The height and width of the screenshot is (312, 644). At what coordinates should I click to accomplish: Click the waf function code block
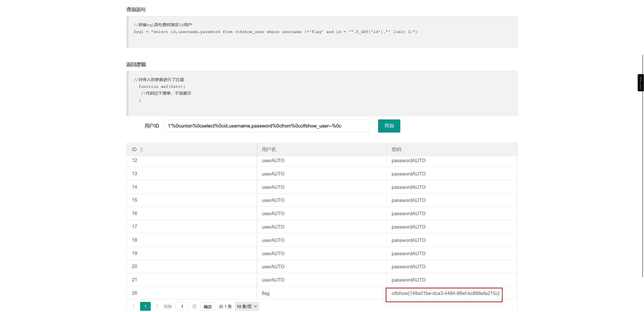[322, 93]
